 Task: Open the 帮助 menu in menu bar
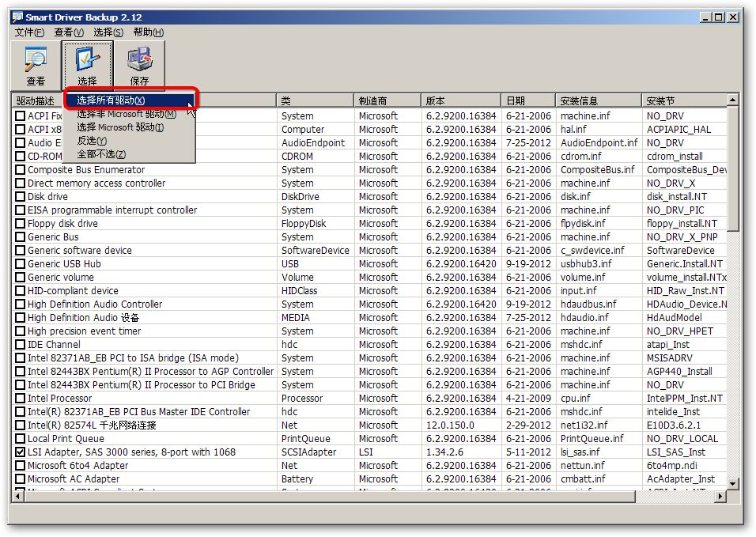coord(148,32)
